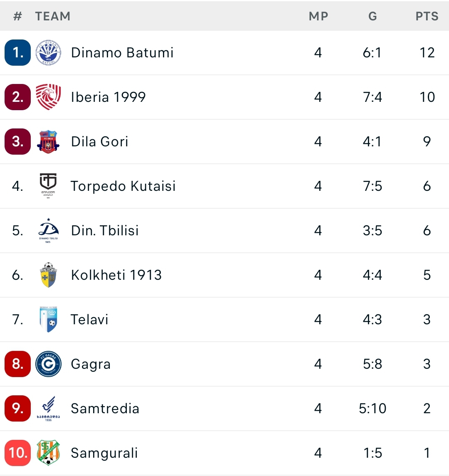Click the FC Gagra round logo
The width and height of the screenshot is (449, 476).
[x=48, y=364]
